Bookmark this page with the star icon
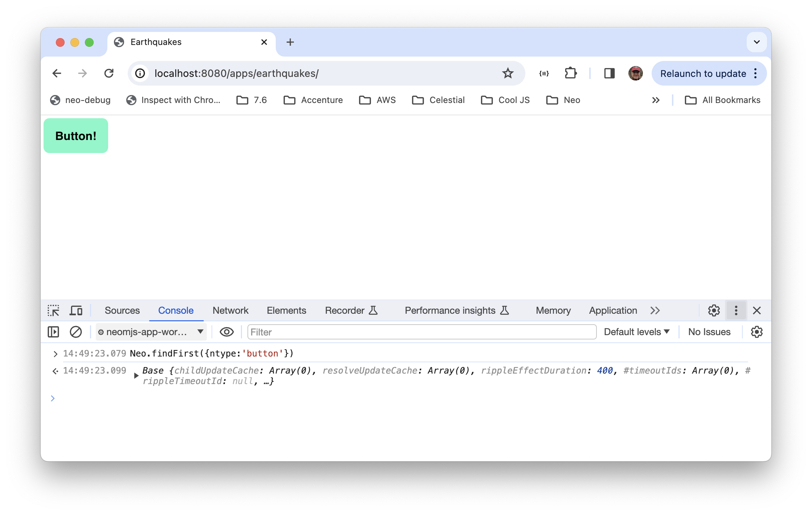812x515 pixels. [x=508, y=74]
